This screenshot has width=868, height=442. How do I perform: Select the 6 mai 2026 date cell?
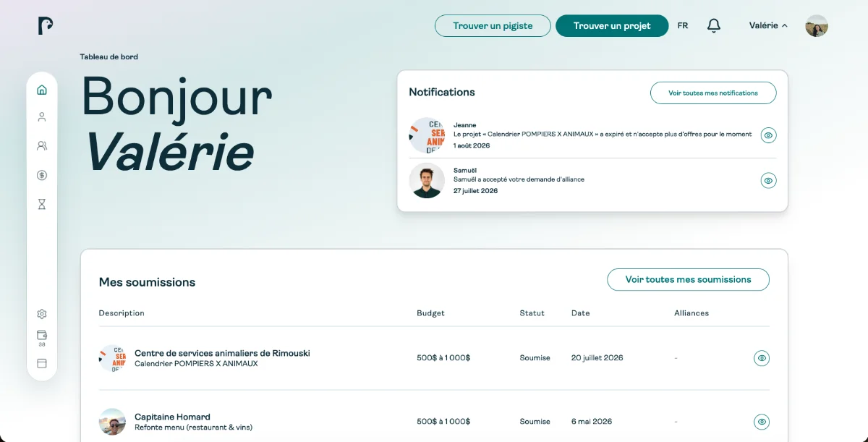(x=592, y=422)
